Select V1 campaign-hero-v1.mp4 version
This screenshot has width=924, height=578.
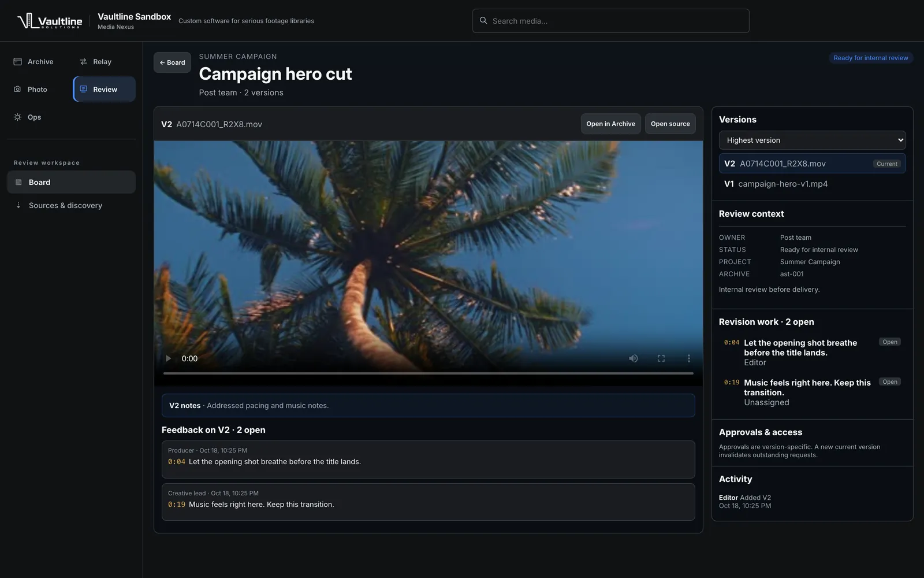click(x=812, y=184)
